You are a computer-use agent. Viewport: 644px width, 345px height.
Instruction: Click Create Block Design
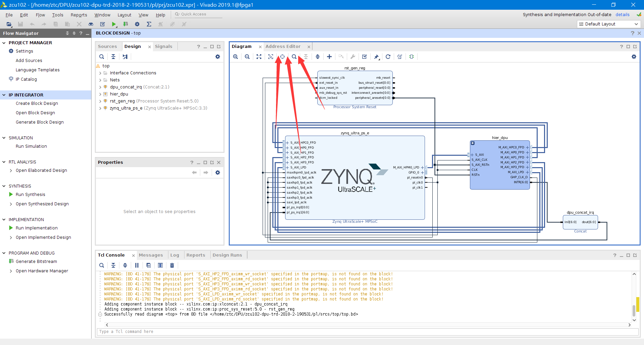click(37, 103)
